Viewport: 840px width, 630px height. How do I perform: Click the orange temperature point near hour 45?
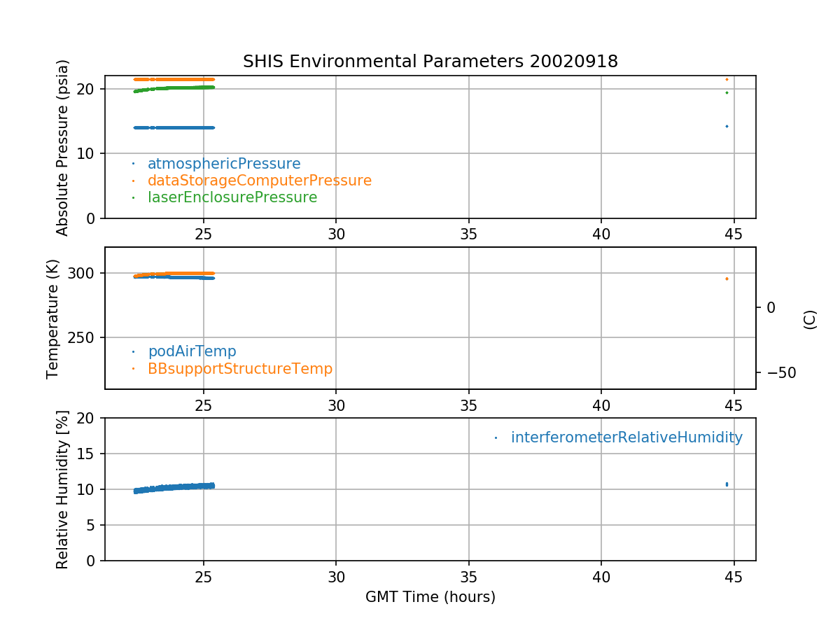pyautogui.click(x=727, y=279)
